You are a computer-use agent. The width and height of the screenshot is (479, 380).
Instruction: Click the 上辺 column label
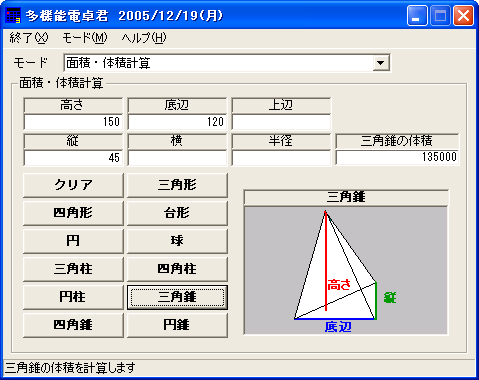pyautogui.click(x=281, y=105)
